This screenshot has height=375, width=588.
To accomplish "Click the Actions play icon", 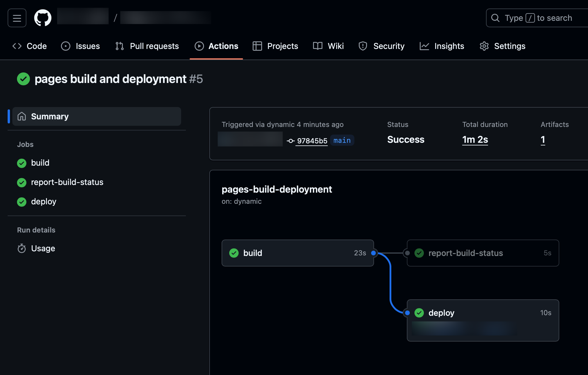I will point(199,46).
